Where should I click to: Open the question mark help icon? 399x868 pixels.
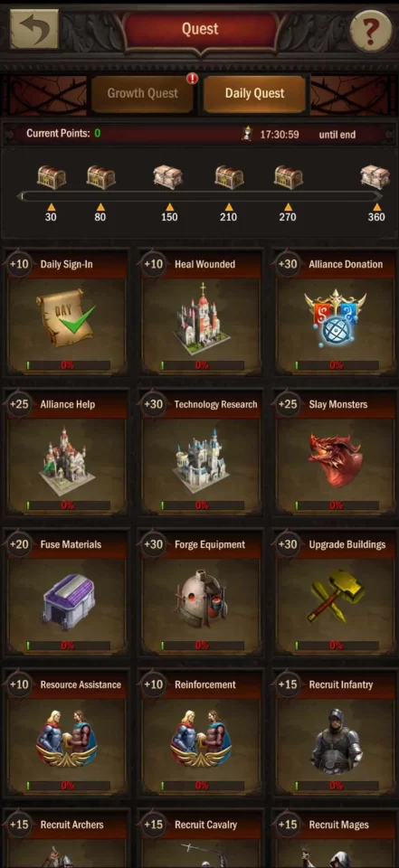[371, 30]
